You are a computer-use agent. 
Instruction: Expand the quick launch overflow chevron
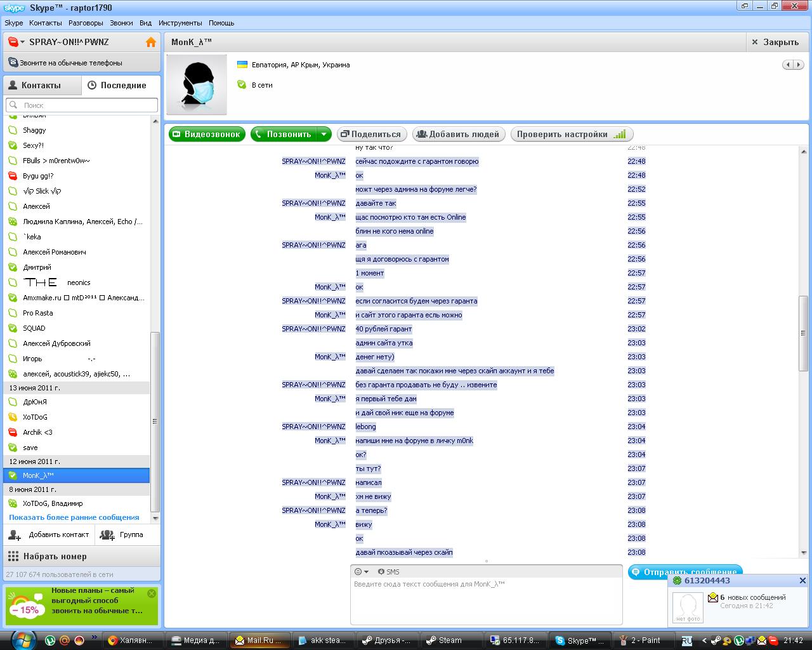click(95, 637)
